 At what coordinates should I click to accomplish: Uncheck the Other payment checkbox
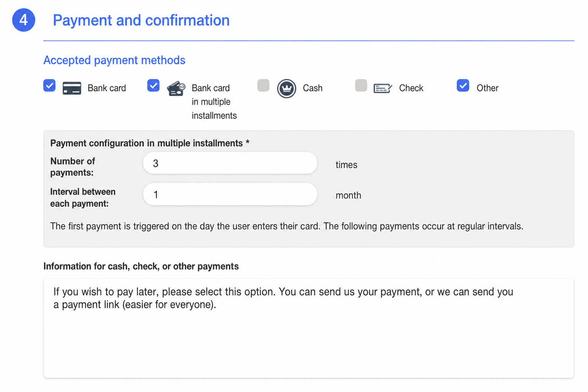(463, 85)
